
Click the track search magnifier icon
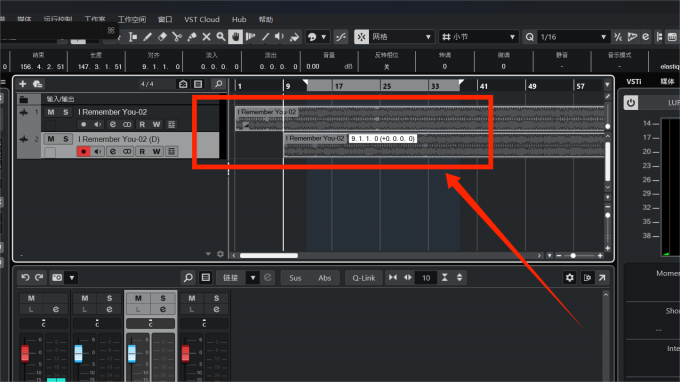[x=219, y=84]
